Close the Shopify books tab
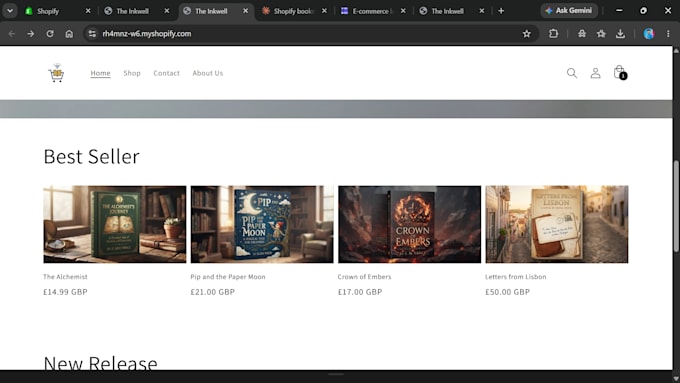680x383 pixels. 324,11
